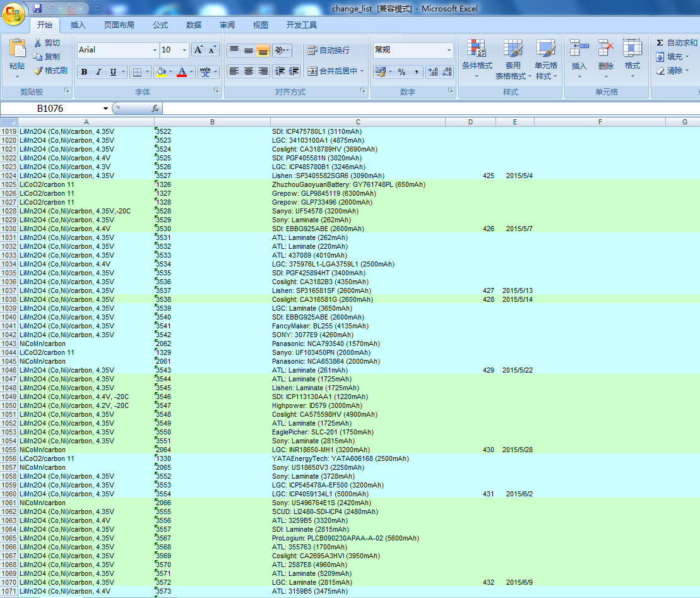Toggle underline formatting
Viewport: 700px width, 598px height.
click(x=114, y=71)
